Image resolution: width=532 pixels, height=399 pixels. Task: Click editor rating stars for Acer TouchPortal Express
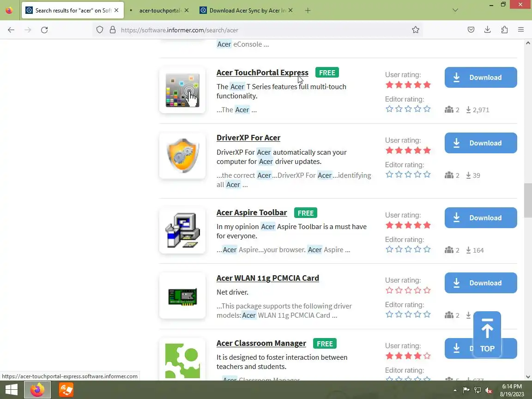tap(408, 109)
